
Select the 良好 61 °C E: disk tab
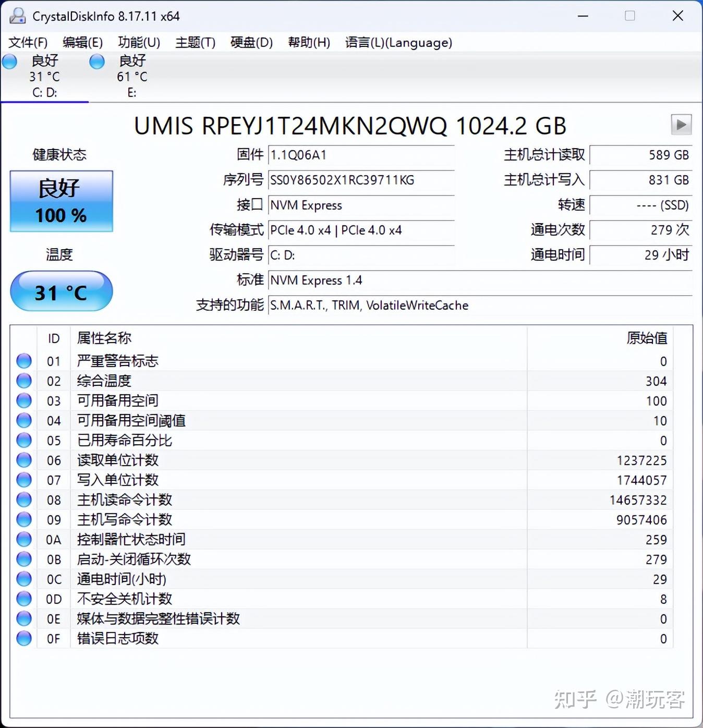click(x=132, y=76)
